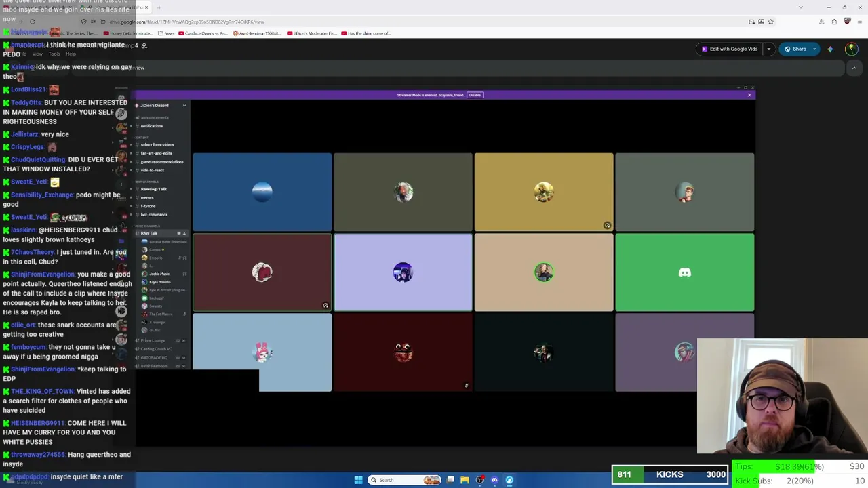Viewport: 868px width, 488px height.
Task: Select Kayla Hoskins in voice list
Action: [159, 282]
